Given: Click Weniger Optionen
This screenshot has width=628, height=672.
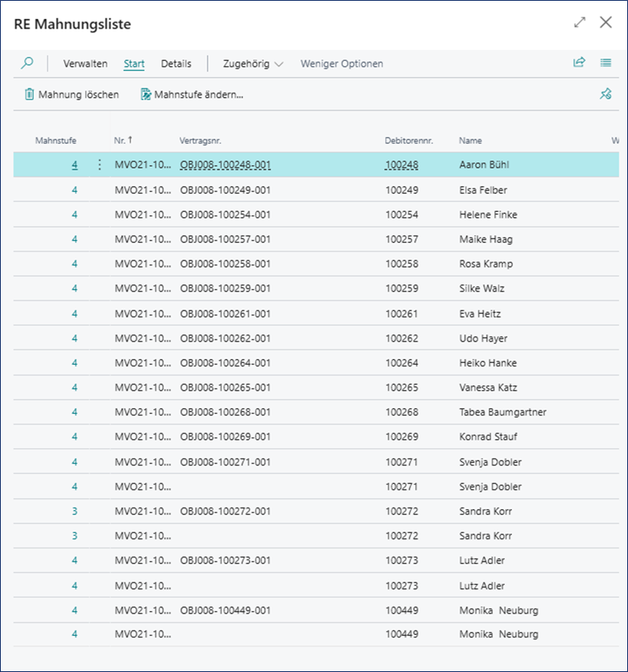Looking at the screenshot, I should click(342, 64).
